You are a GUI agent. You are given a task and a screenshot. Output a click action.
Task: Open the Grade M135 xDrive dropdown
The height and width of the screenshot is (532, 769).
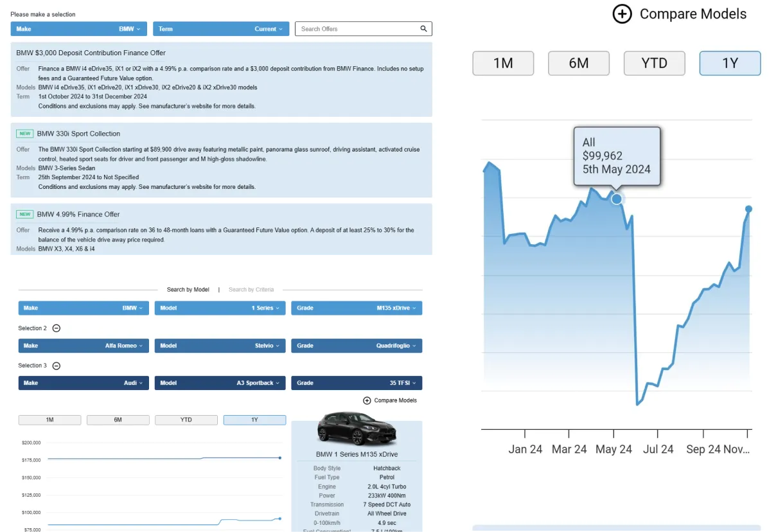(x=357, y=308)
